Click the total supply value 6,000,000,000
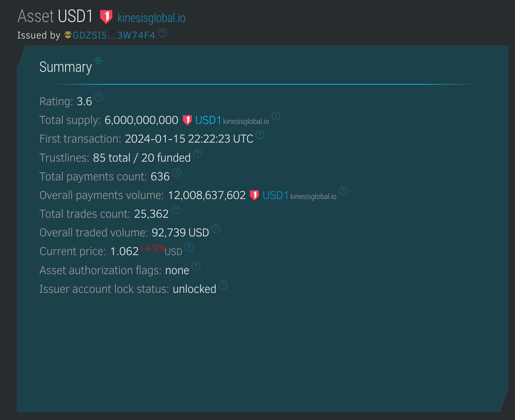The image size is (515, 420). 141,120
